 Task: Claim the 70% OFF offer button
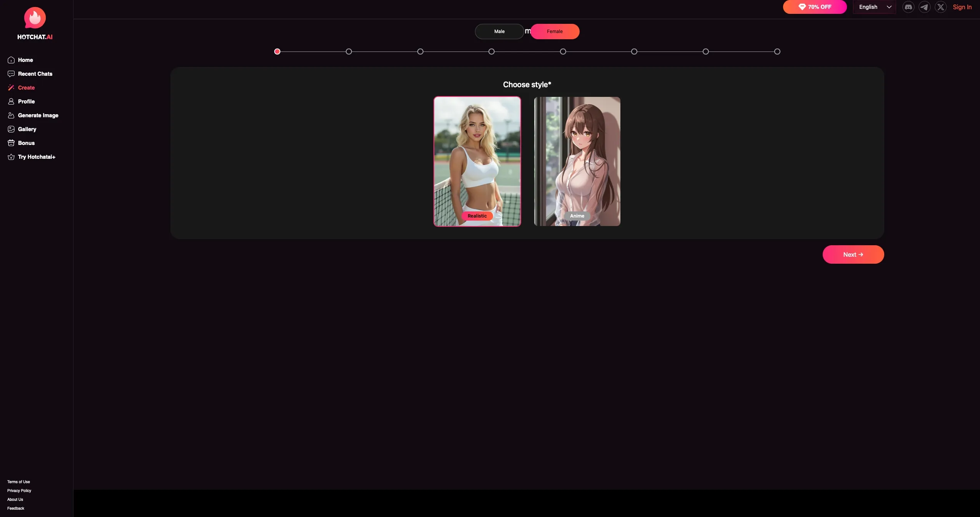tap(815, 7)
